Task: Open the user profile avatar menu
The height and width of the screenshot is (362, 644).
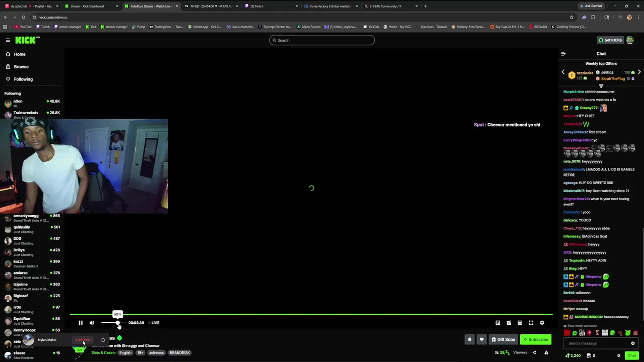Action: [x=630, y=40]
